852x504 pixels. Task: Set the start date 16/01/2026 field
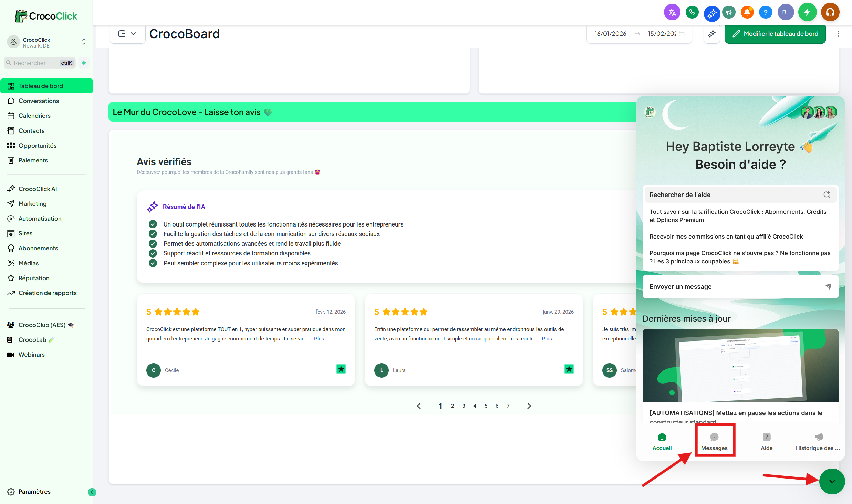(610, 34)
